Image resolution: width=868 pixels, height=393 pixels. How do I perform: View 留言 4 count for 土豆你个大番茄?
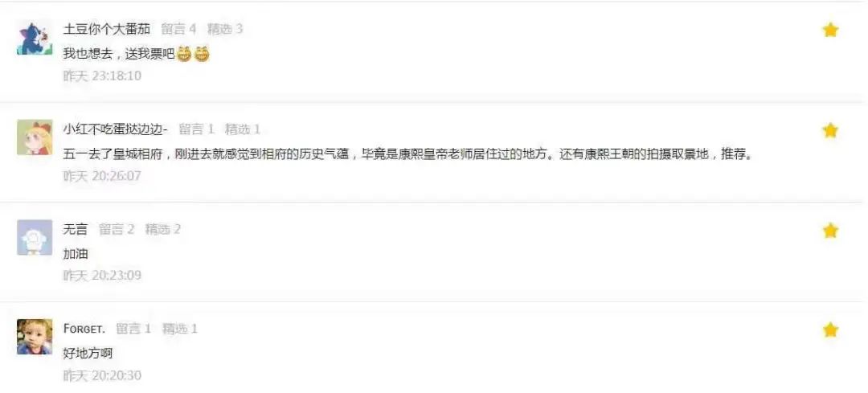pos(178,29)
